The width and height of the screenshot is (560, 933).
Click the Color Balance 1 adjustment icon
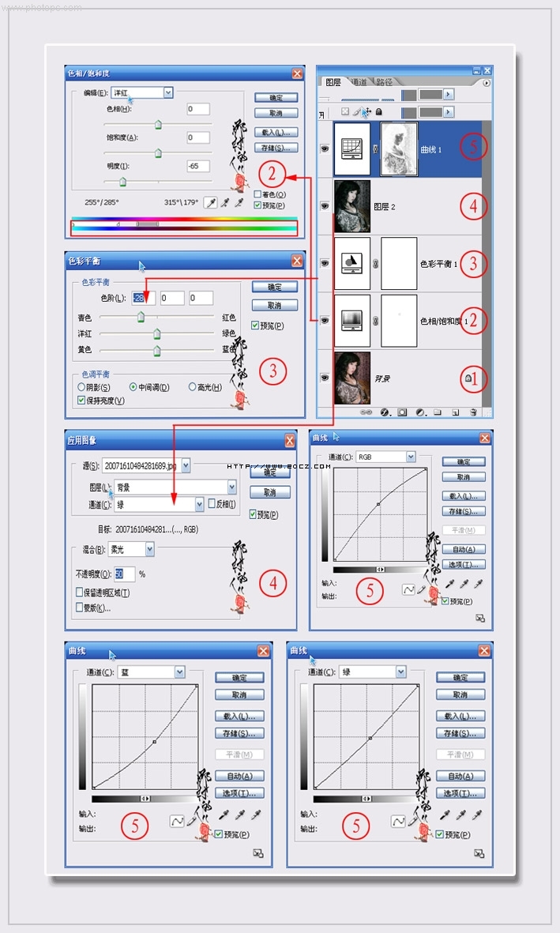click(x=351, y=263)
